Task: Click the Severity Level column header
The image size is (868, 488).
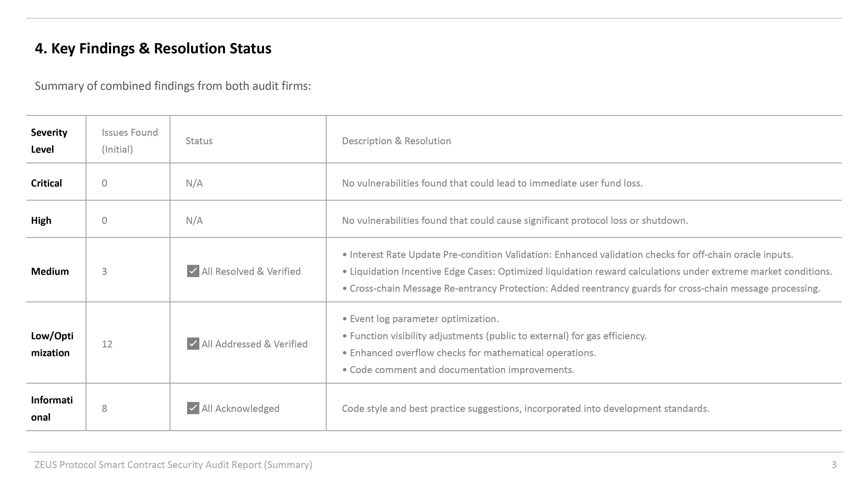Action: 49,141
